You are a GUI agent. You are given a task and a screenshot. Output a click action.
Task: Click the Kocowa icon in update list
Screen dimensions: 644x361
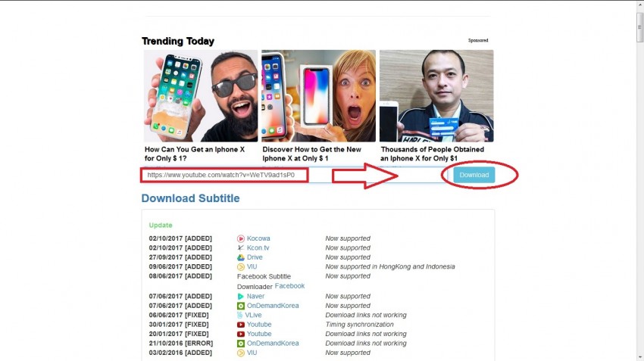[241, 238]
